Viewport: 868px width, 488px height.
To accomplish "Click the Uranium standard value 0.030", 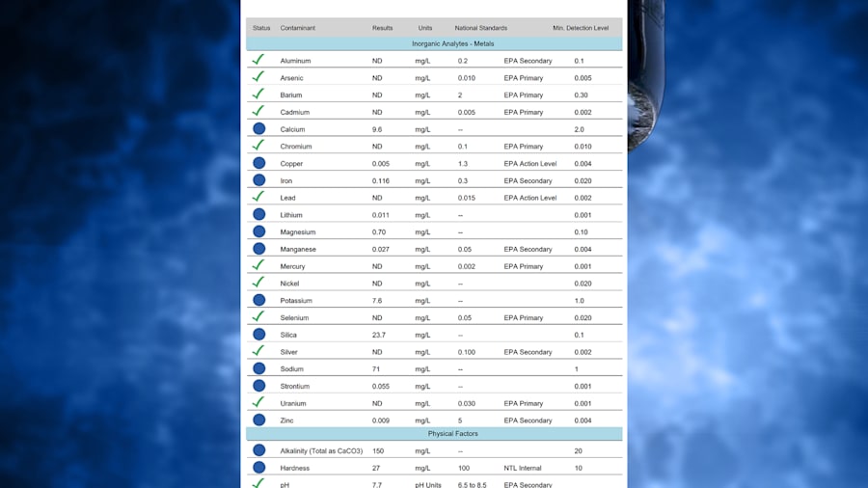I will click(x=467, y=404).
